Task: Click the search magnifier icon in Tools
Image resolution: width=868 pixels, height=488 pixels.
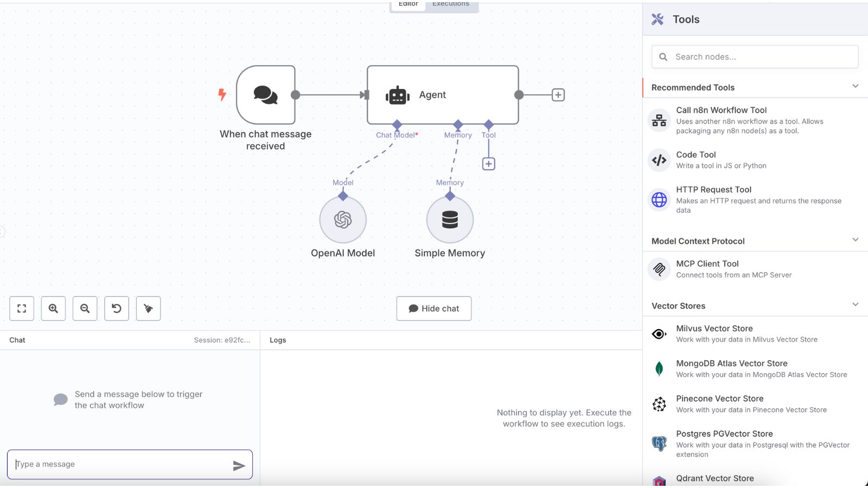Action: click(x=663, y=57)
